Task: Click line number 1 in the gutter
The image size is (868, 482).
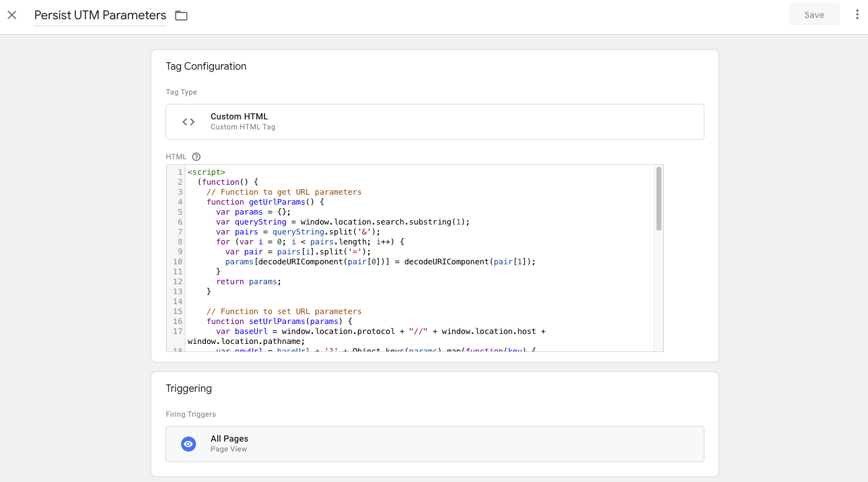Action: click(180, 172)
